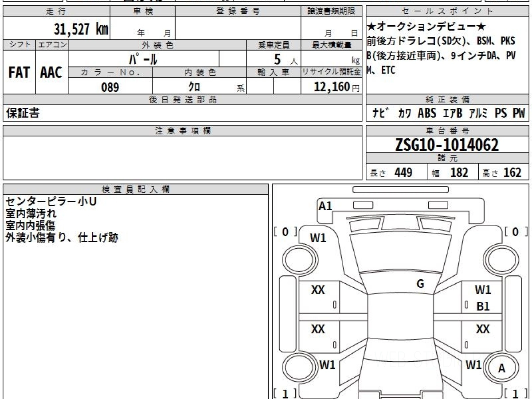Click the mileage value 31,527 km

tap(81, 29)
